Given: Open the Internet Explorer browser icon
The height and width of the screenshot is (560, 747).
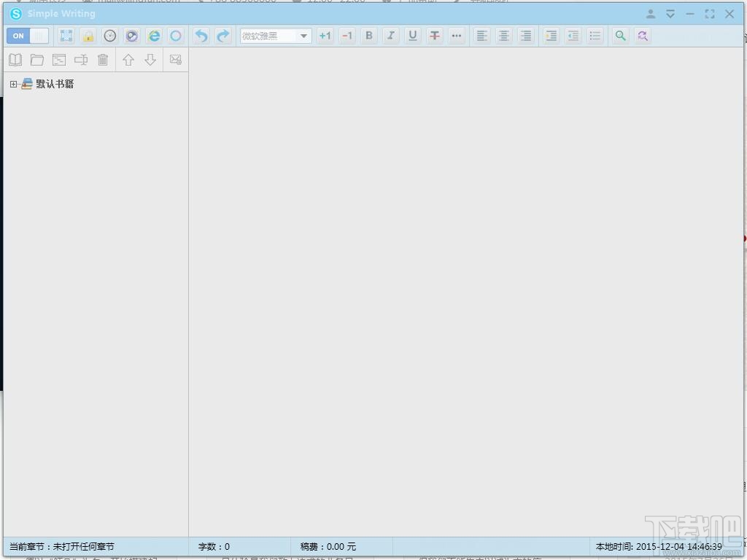Looking at the screenshot, I should tap(154, 36).
